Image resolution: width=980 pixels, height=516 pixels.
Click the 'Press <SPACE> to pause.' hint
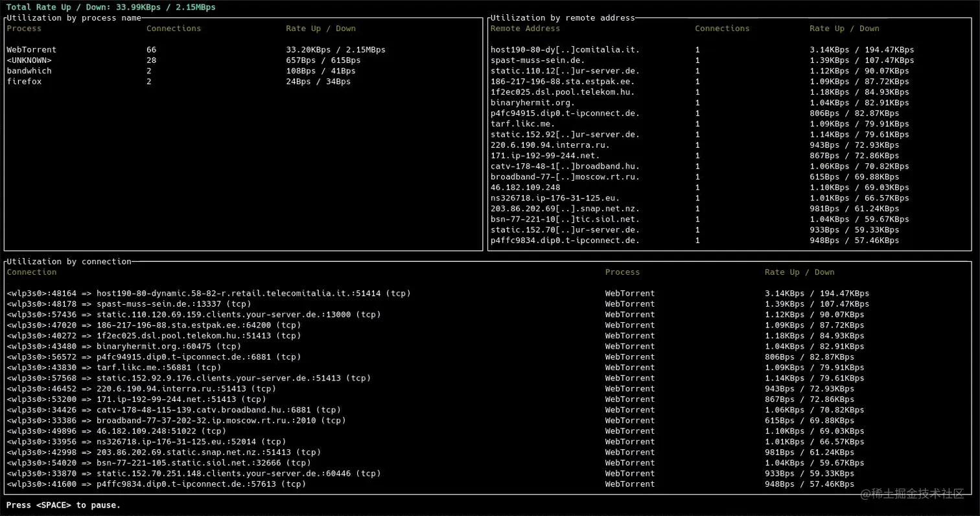(64, 505)
